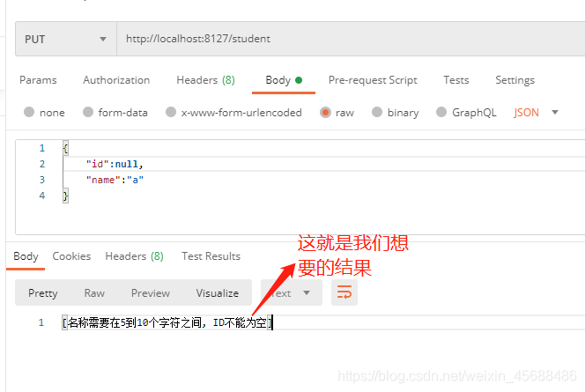Click line number 1 of request editor
585x392 pixels.
(41, 149)
